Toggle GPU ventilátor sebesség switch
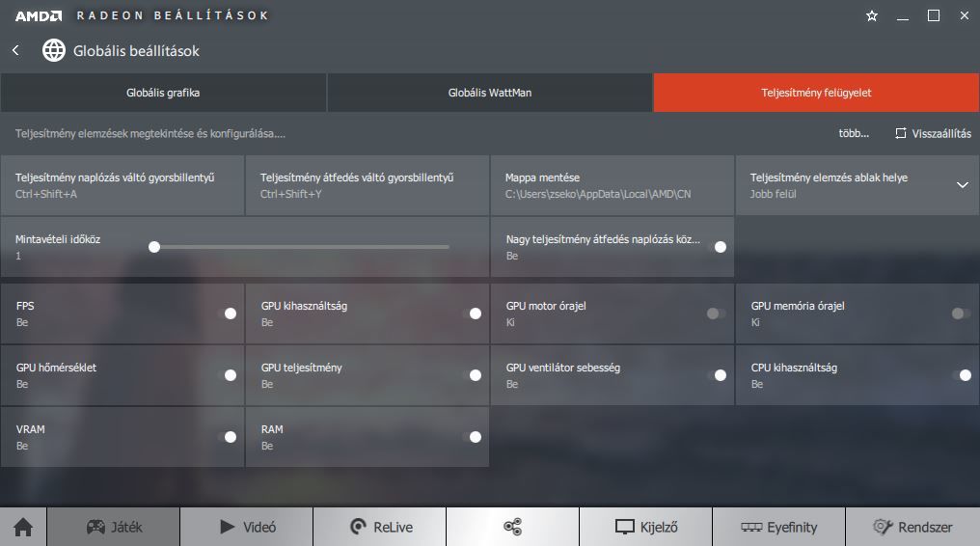 tap(717, 375)
